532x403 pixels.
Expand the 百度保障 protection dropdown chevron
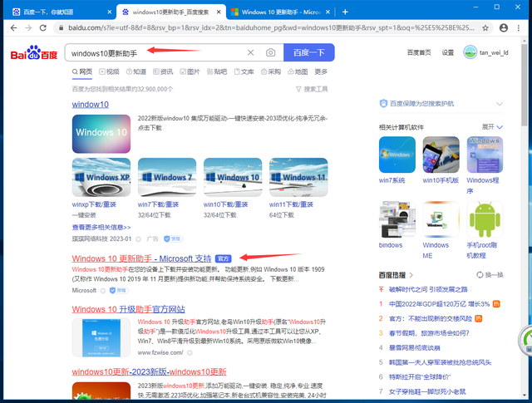tap(500, 104)
